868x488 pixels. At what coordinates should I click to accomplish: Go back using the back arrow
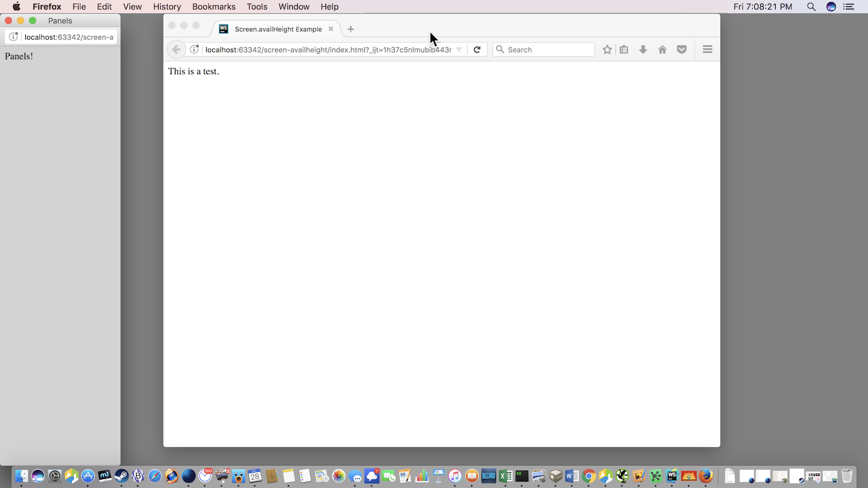click(176, 49)
